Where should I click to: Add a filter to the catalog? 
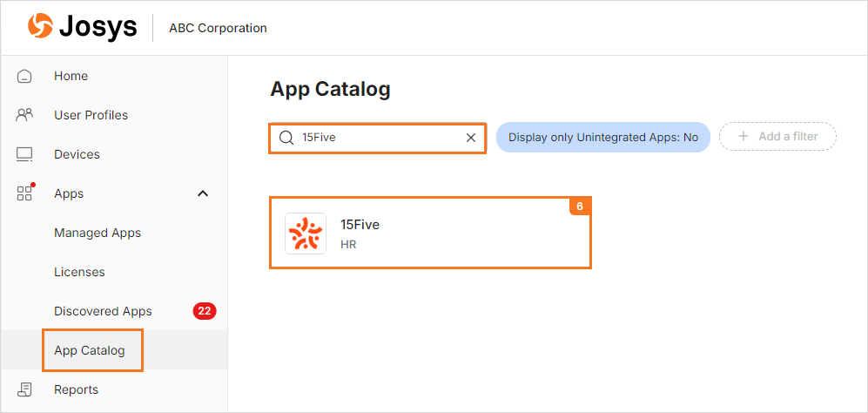point(777,137)
